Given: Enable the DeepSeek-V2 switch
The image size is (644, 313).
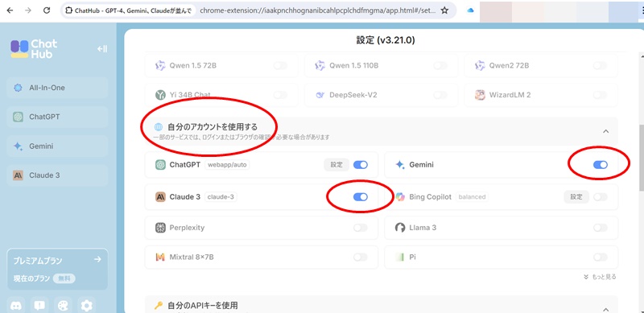Looking at the screenshot, I should pyautogui.click(x=440, y=95).
